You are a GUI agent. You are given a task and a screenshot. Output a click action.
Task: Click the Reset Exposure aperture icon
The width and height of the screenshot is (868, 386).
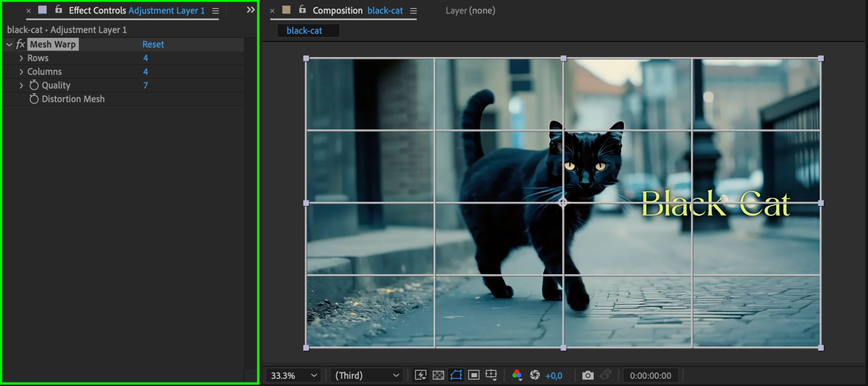(535, 375)
